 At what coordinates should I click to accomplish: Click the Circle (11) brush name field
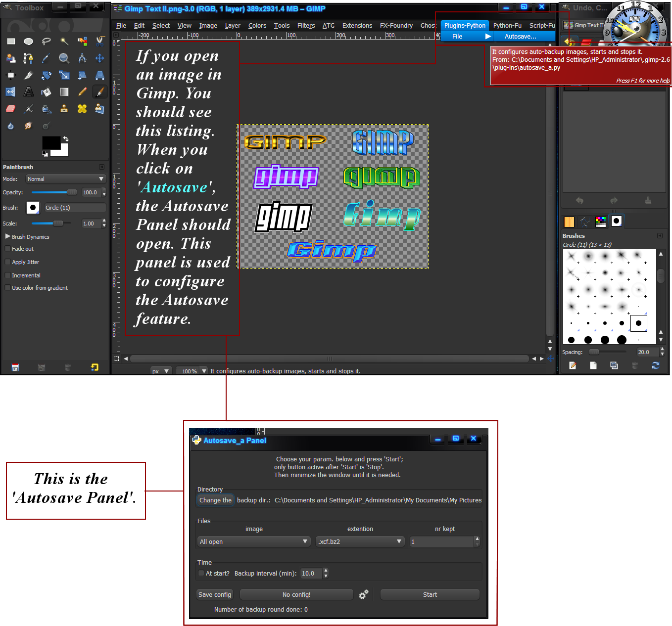(75, 208)
